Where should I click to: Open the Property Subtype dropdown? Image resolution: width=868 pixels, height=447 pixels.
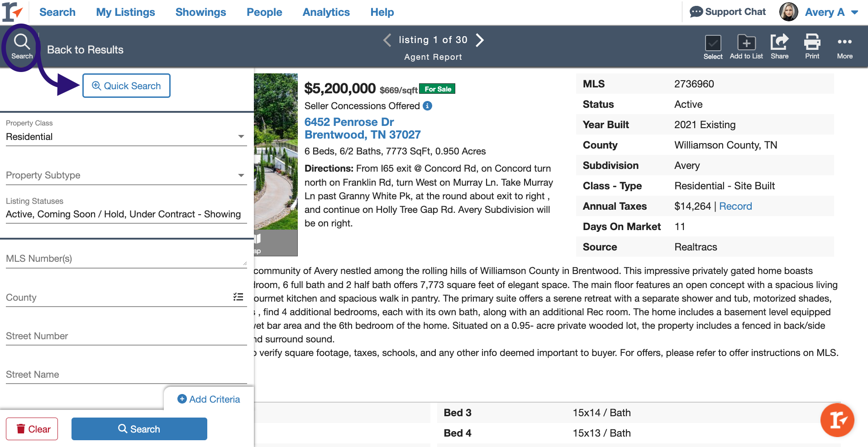pos(241,176)
